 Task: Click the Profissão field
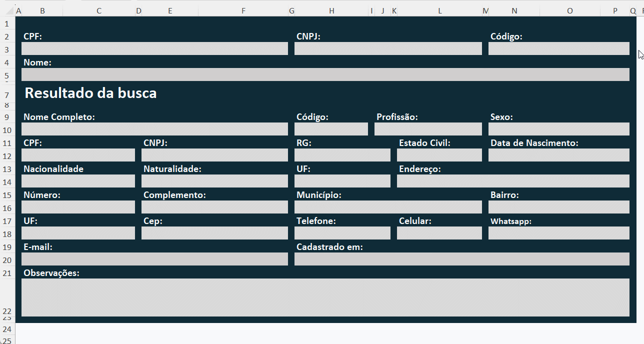coord(428,129)
